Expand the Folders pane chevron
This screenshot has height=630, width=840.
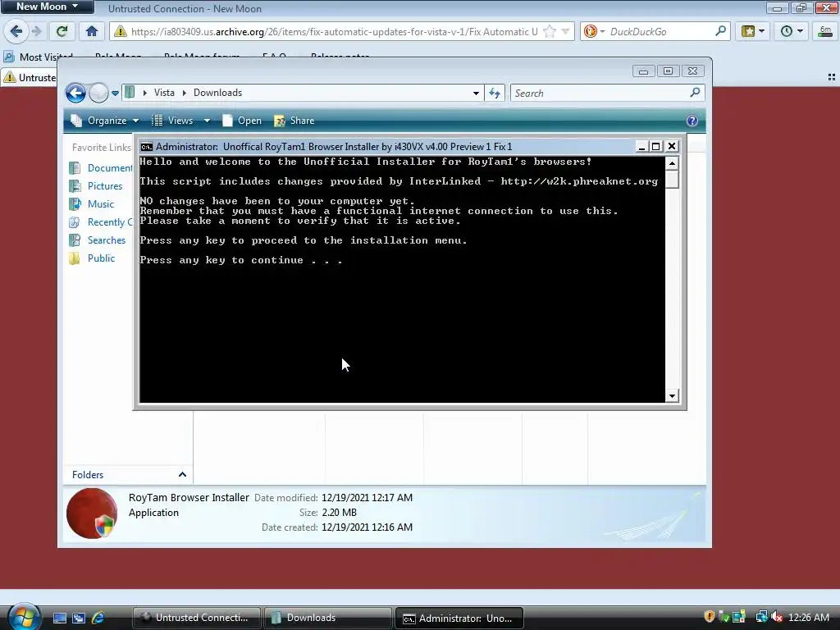[x=182, y=475]
